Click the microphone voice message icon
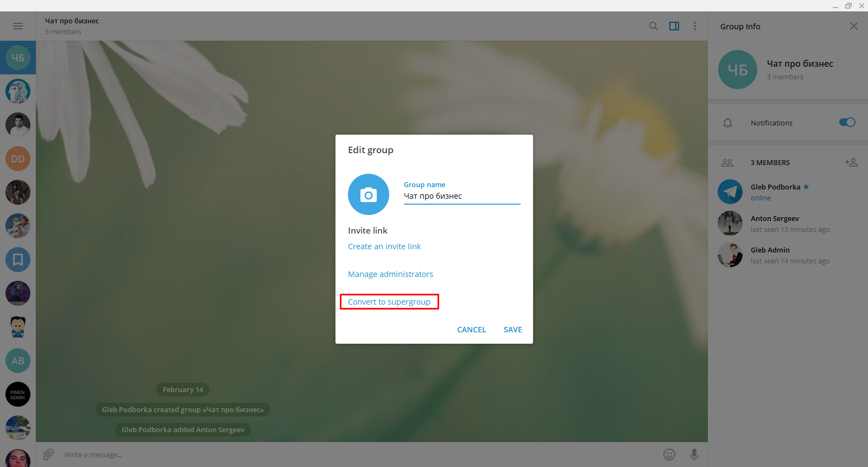 (694, 455)
